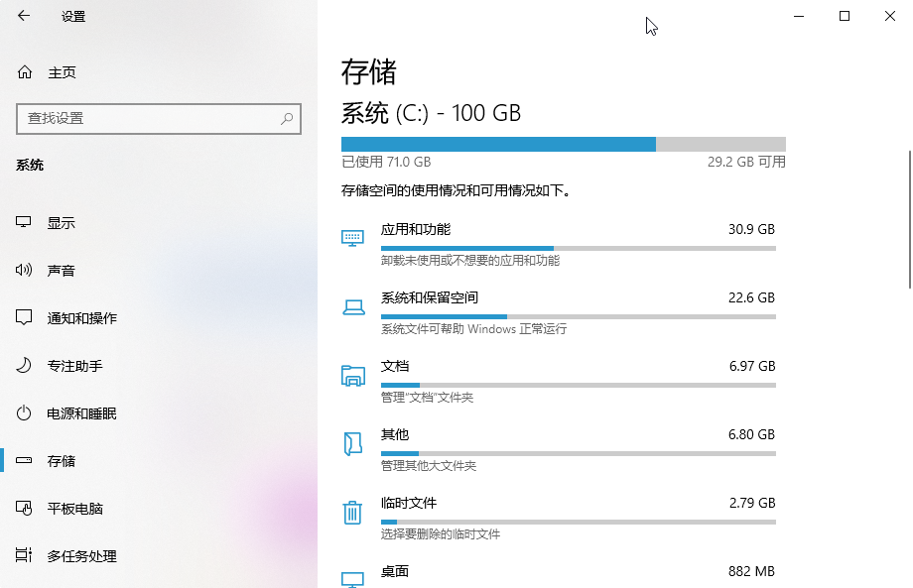Screen dimensions: 913x588
Task: Select the 专注助手 moon icon
Action: click(x=23, y=365)
